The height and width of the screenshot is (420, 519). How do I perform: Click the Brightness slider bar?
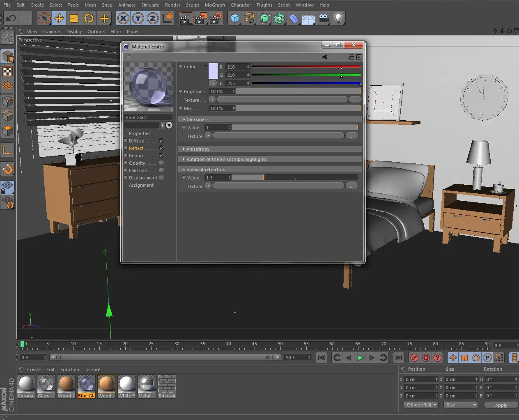299,92
